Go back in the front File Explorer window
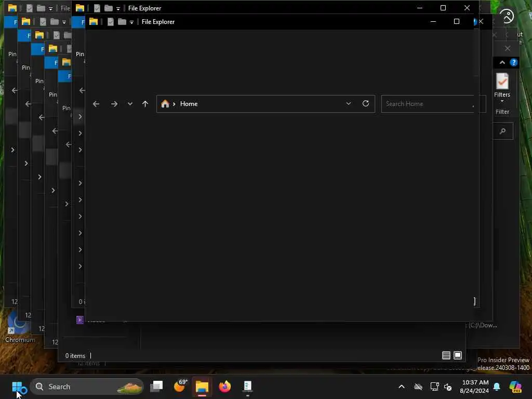The width and height of the screenshot is (532, 399). 96,104
